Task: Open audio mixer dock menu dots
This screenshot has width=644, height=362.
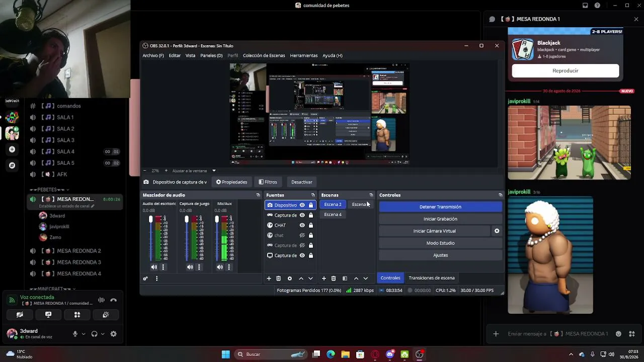Action: 156,279
